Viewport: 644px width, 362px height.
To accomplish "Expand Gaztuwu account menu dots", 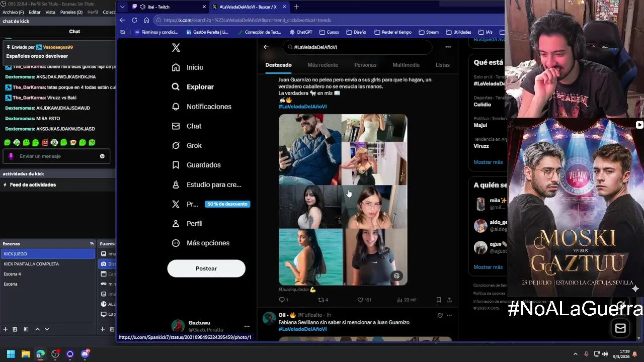I will 247,326.
